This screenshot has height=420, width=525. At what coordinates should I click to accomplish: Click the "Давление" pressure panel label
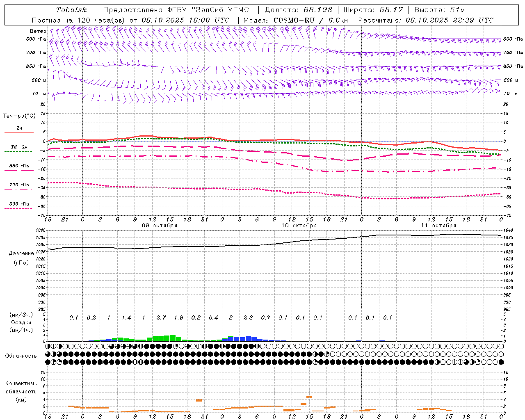pos(21,253)
